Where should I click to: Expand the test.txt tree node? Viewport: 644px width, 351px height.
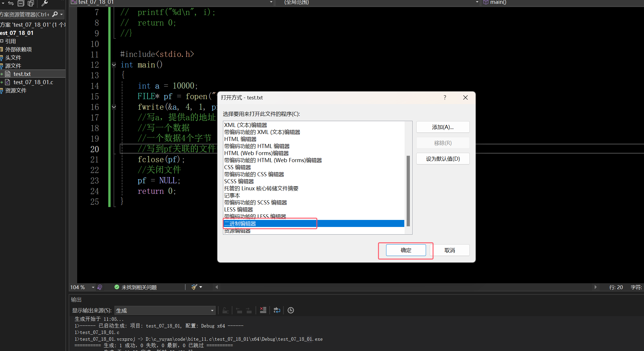point(2,74)
